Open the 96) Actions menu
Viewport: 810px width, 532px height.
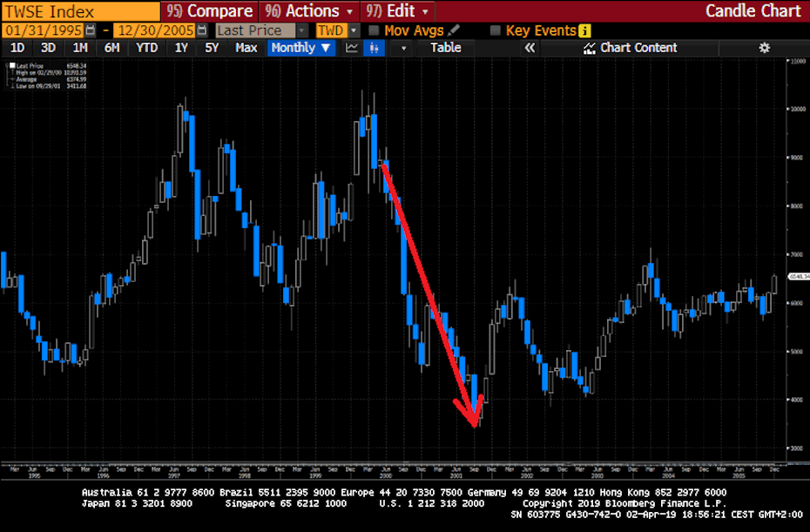(309, 10)
